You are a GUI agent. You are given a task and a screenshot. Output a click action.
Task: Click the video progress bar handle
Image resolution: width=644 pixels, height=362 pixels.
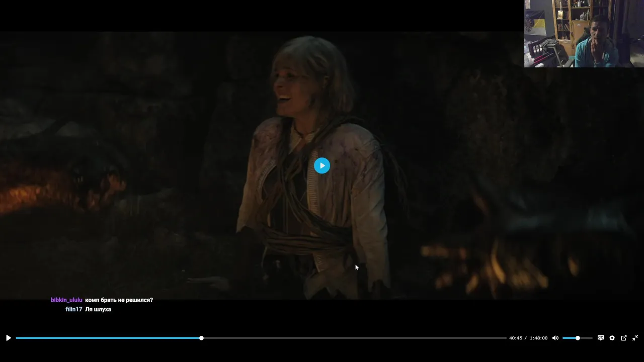(x=201, y=338)
